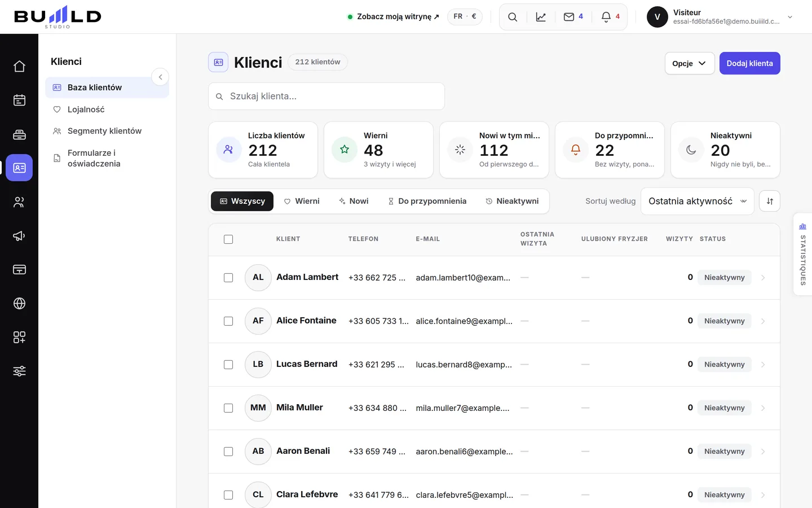Image resolution: width=812 pixels, height=508 pixels.
Task: Open the cash register icon in sidebar
Action: 19,134
